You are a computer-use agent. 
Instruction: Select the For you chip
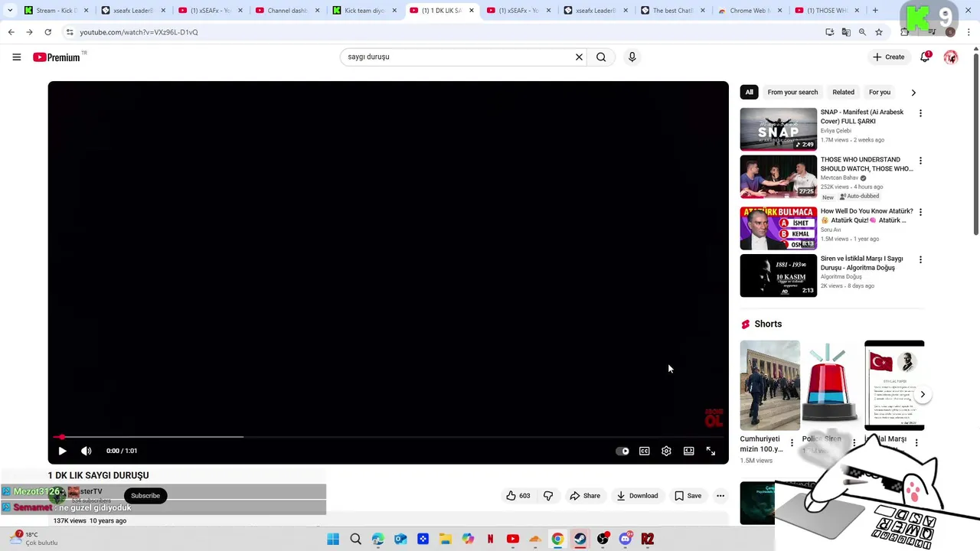pyautogui.click(x=880, y=92)
